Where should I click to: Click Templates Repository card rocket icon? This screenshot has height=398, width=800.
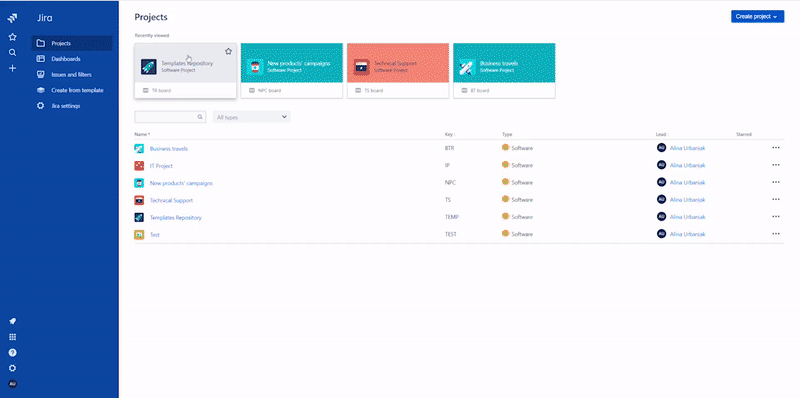pos(149,67)
